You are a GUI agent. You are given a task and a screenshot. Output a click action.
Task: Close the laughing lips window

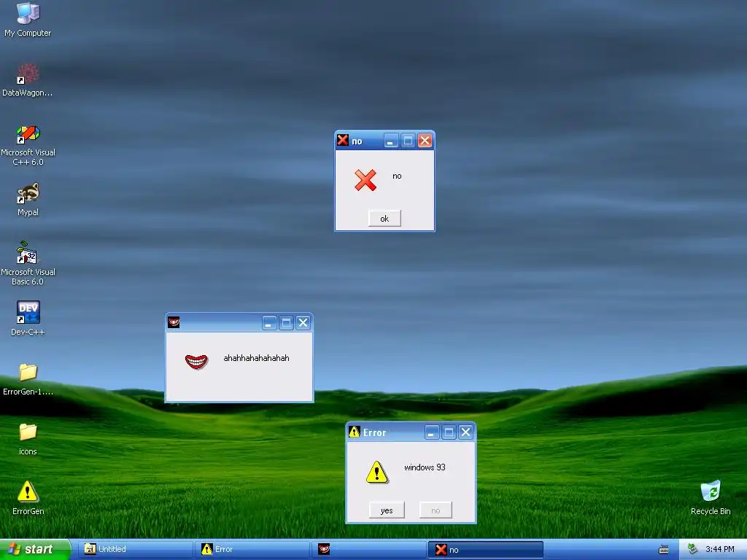pyautogui.click(x=303, y=323)
